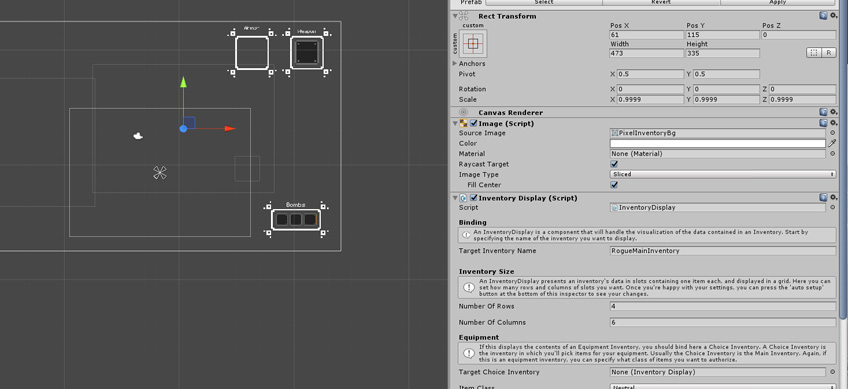Pick color with the eyedropper icon

tap(832, 143)
